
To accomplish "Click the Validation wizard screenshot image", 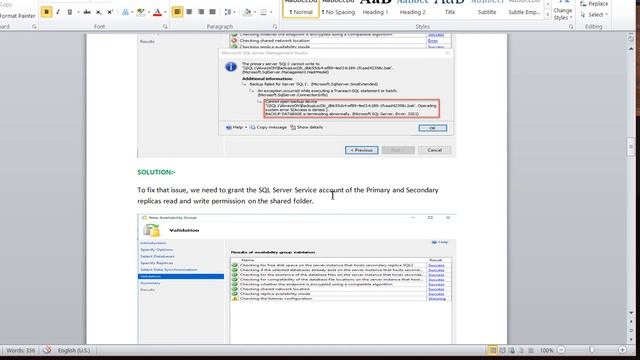I will pos(296,279).
